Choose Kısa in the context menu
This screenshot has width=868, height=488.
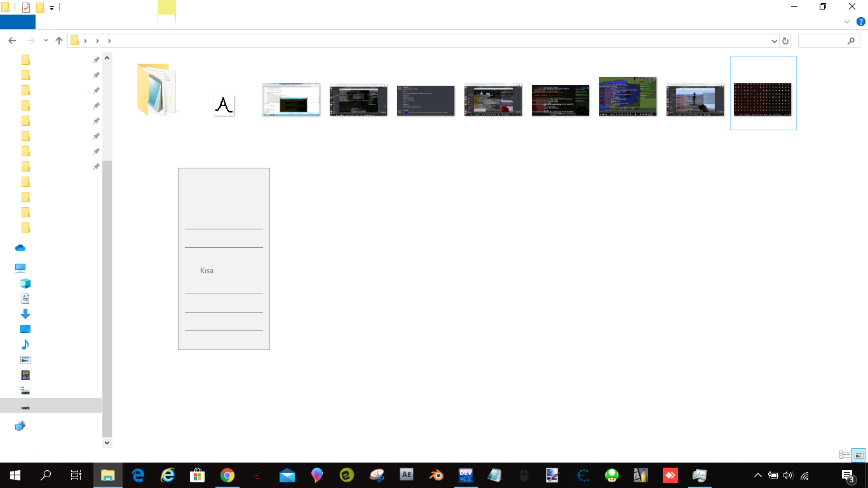tap(207, 271)
